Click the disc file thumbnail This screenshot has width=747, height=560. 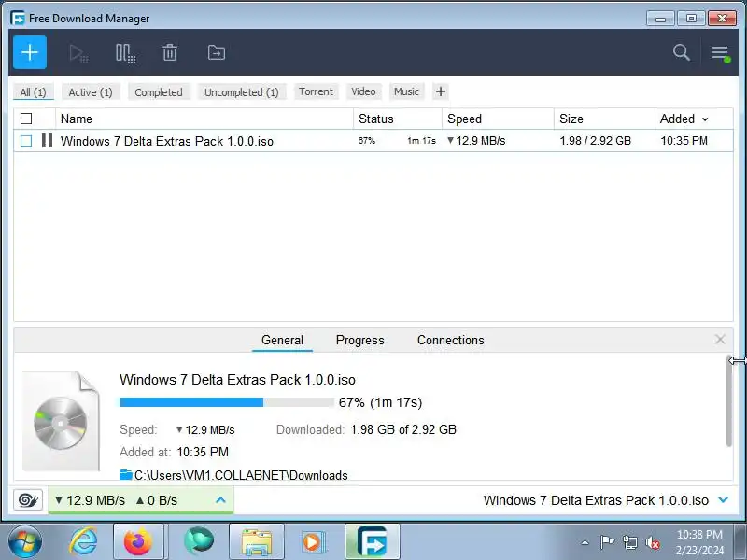tap(61, 422)
